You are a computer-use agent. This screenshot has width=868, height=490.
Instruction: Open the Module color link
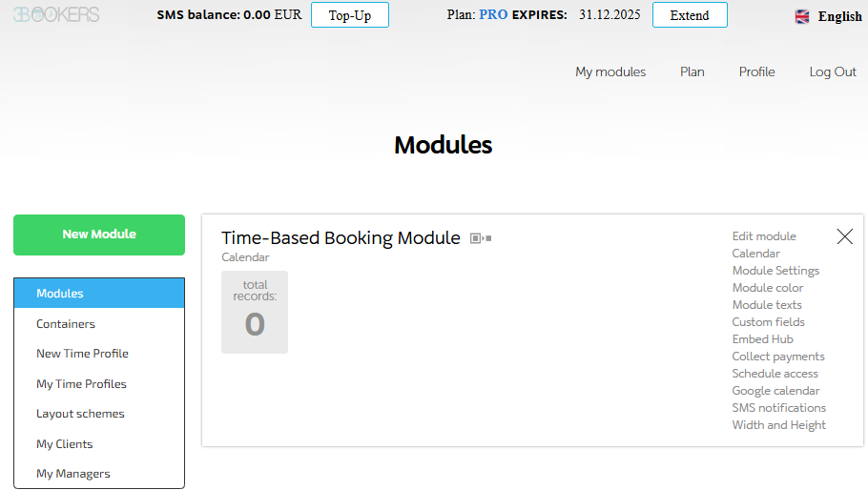point(768,288)
